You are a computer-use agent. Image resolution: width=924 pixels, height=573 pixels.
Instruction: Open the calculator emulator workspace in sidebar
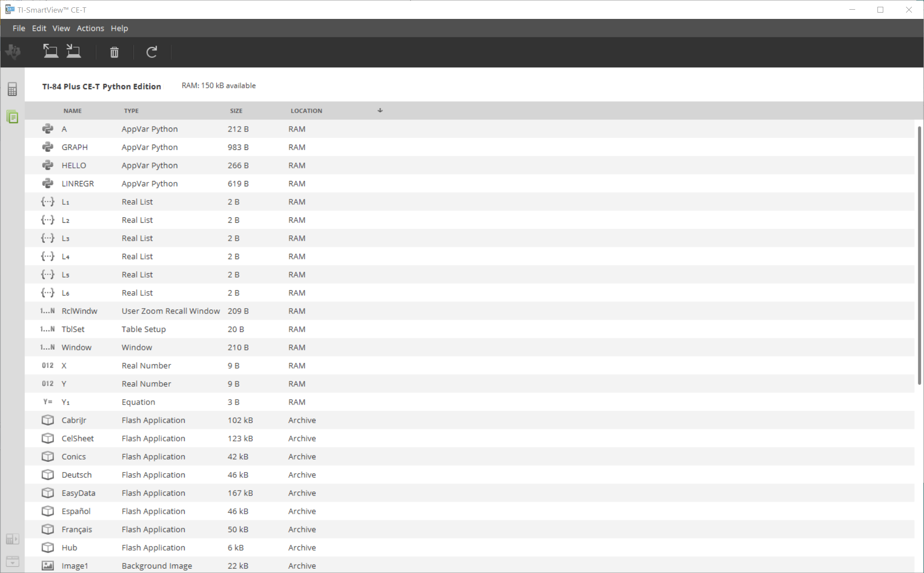13,89
